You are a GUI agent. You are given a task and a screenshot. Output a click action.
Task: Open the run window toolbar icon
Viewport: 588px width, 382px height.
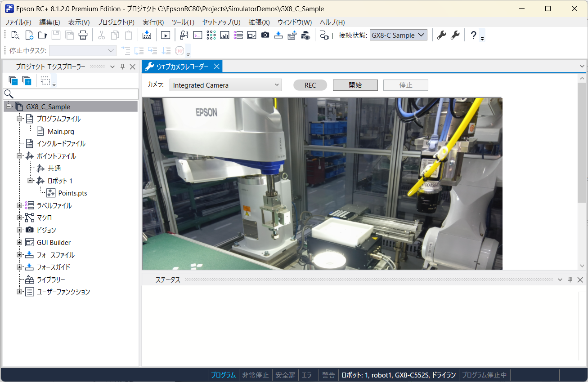point(166,35)
